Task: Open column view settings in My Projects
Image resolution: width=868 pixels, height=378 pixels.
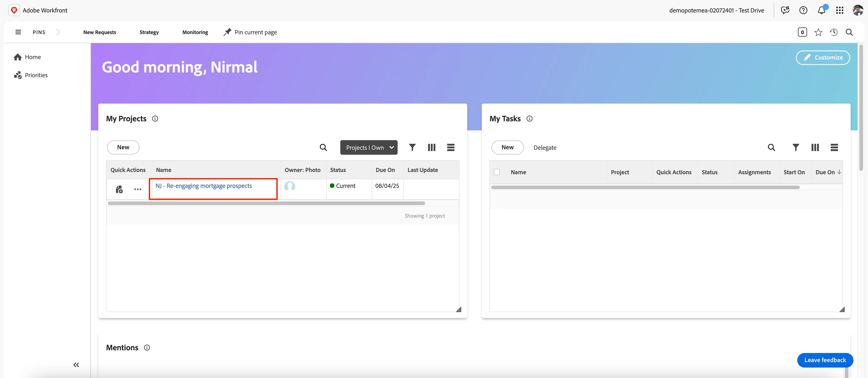Action: [x=432, y=147]
